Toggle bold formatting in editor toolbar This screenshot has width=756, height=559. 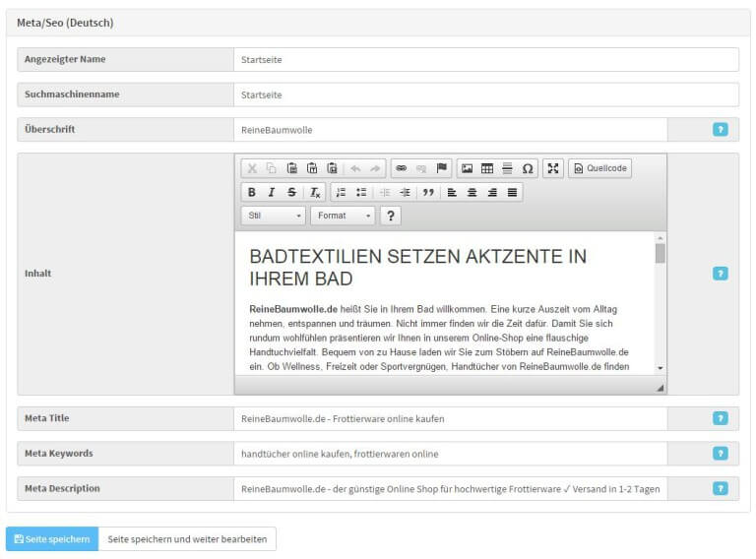252,192
